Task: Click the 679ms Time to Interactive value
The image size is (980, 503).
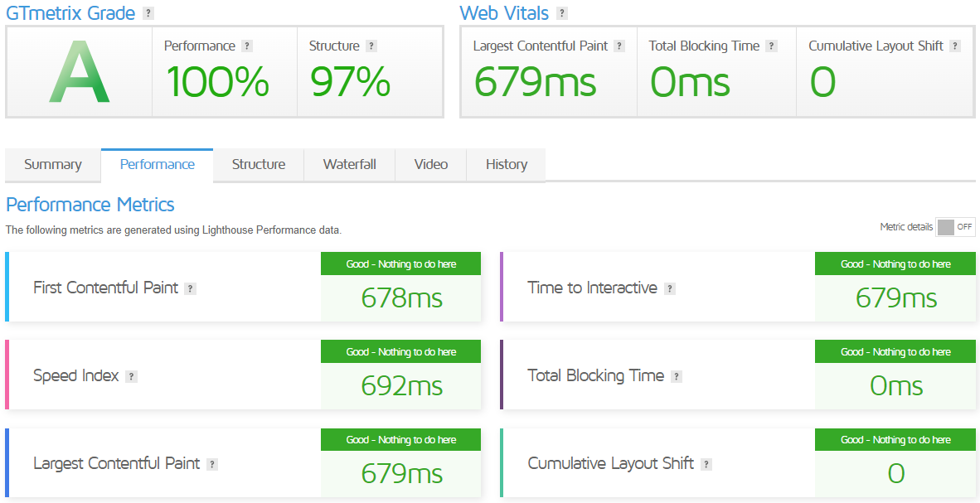Action: (895, 298)
